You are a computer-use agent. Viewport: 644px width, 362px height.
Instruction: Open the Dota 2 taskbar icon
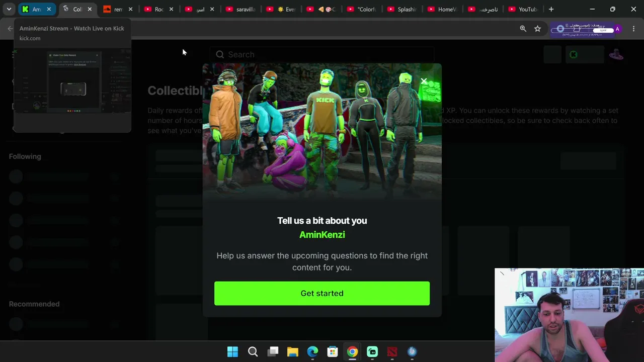(392, 352)
